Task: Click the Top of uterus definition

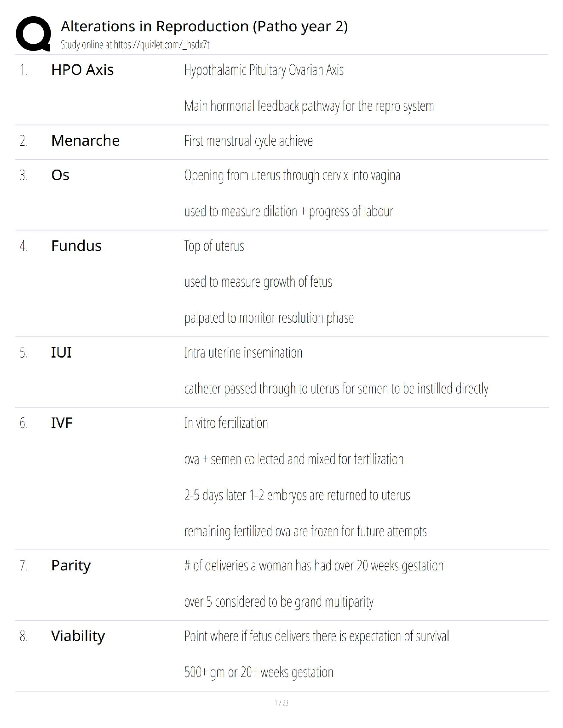Action: [214, 246]
